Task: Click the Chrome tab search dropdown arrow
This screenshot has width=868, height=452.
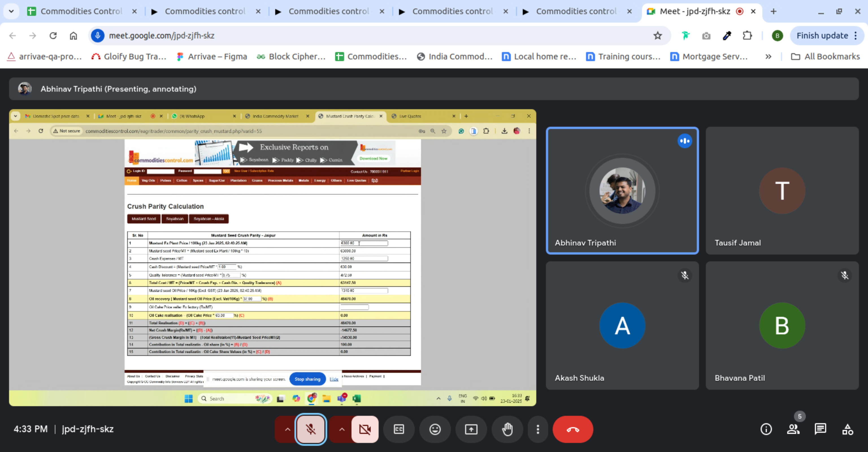Action: 11,11
